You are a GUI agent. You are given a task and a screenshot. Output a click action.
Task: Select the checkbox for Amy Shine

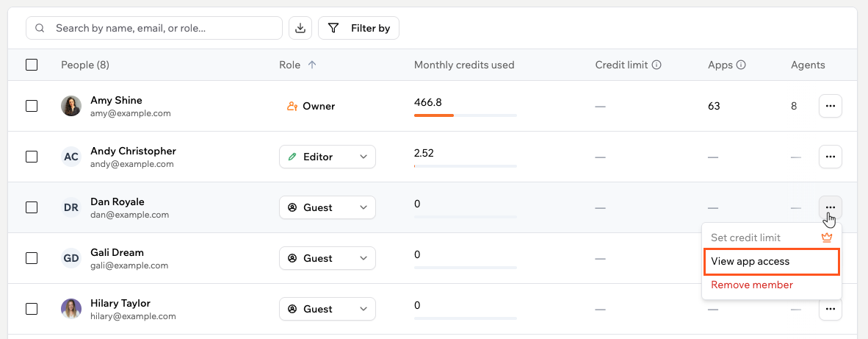click(x=32, y=106)
